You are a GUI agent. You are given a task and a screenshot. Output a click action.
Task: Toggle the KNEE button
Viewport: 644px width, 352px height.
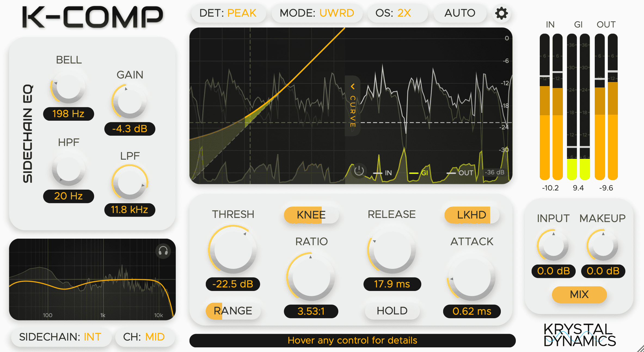pos(311,215)
